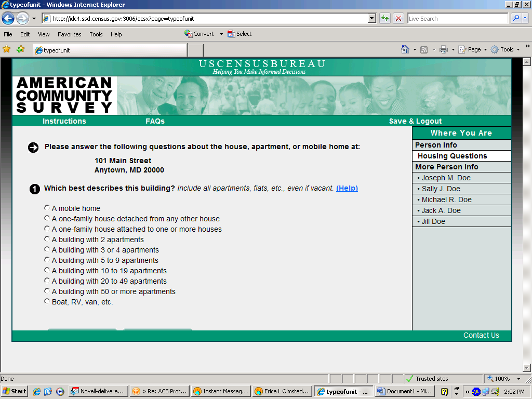This screenshot has width=532, height=399.
Task: Open the View menu
Action: pyautogui.click(x=44, y=34)
